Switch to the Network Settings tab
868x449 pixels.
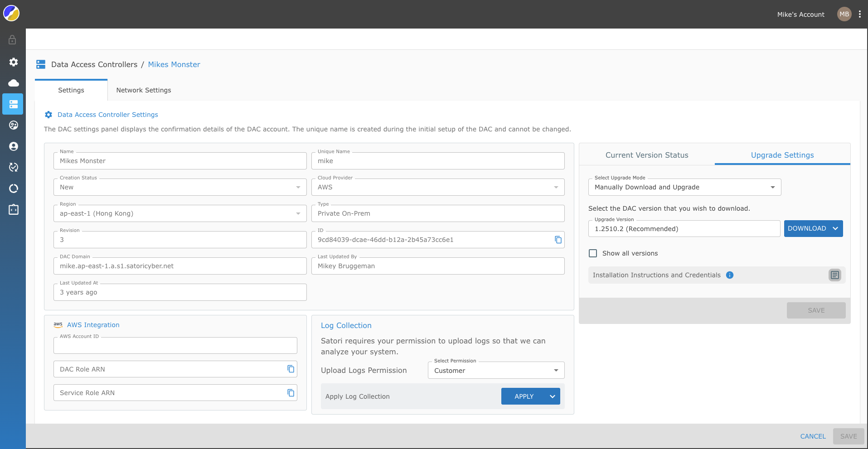pos(144,90)
